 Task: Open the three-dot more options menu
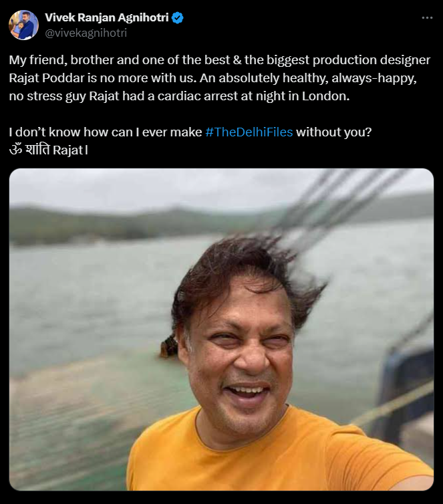427,18
